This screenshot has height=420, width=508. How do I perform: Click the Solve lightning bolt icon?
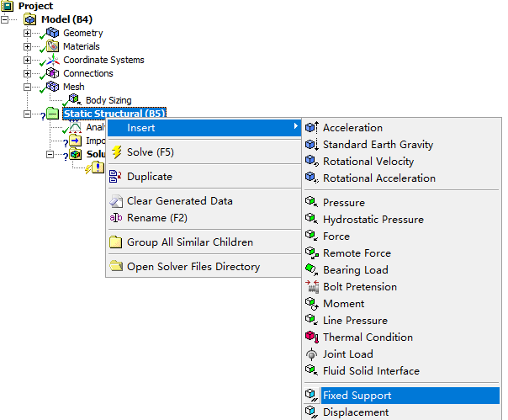[x=116, y=152]
